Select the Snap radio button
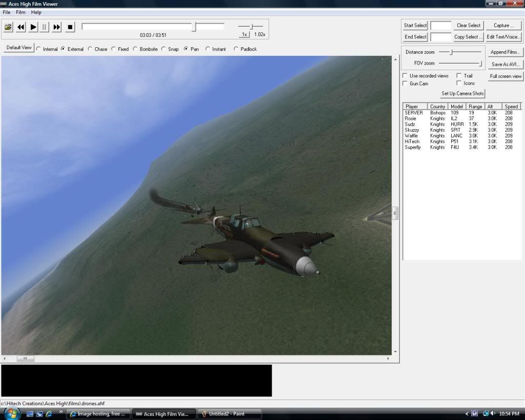 pyautogui.click(x=164, y=49)
